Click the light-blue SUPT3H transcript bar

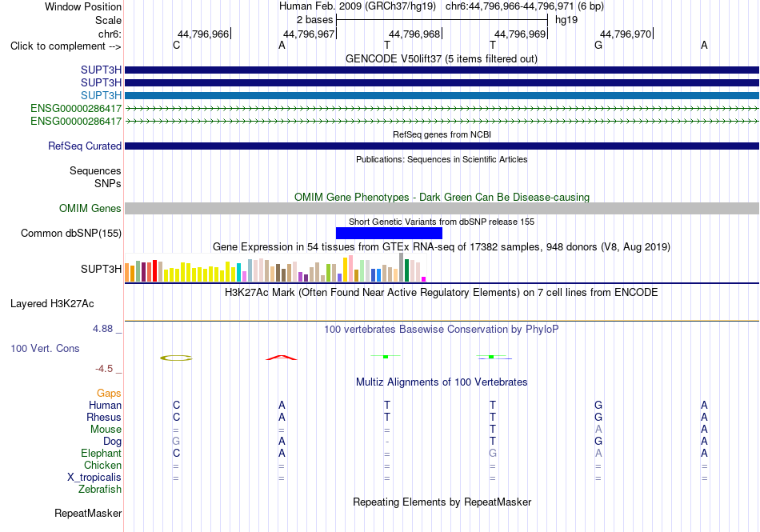(442, 95)
